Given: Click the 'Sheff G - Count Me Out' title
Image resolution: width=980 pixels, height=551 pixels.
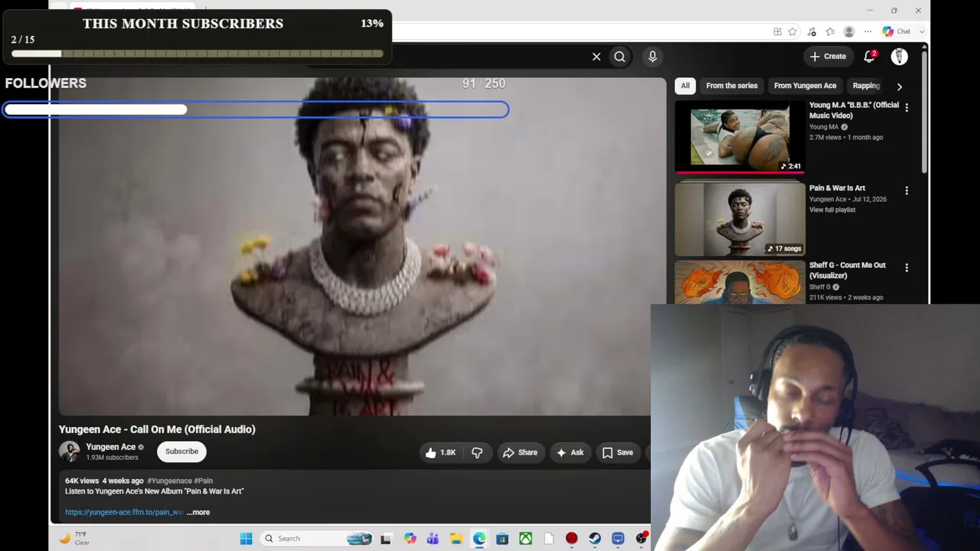Looking at the screenshot, I should (848, 270).
